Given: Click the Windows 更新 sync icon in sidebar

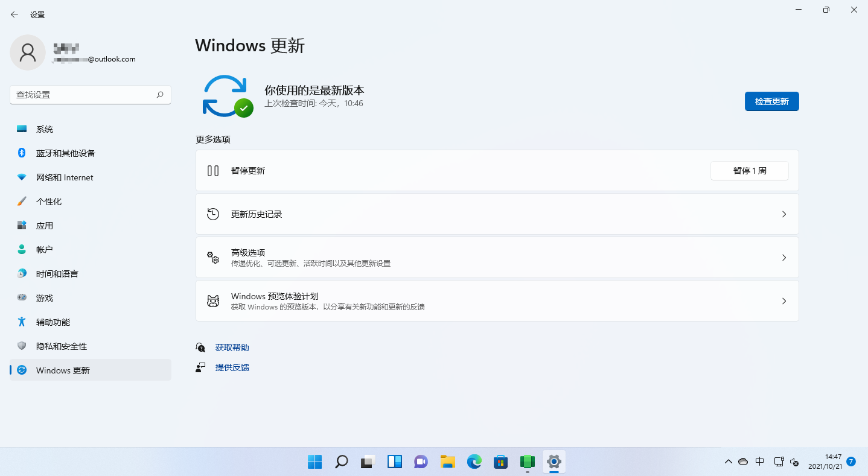Looking at the screenshot, I should coord(22,370).
